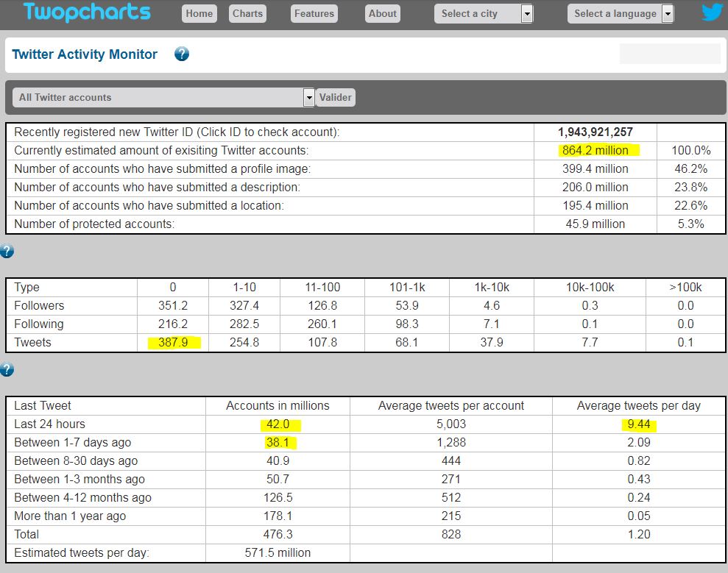Click the 46.2% profile image percentage
Image resolution: width=728 pixels, height=573 pixels.
[691, 169]
